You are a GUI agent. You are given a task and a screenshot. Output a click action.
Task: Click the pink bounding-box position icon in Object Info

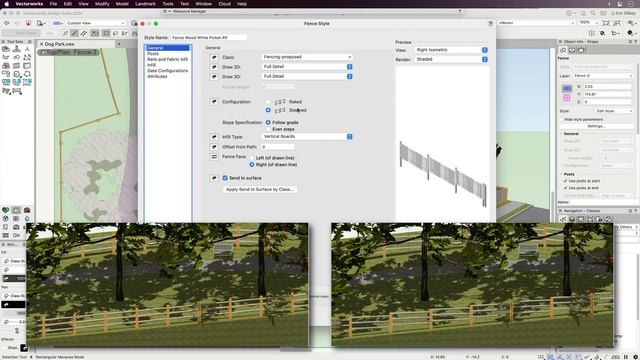(567, 98)
